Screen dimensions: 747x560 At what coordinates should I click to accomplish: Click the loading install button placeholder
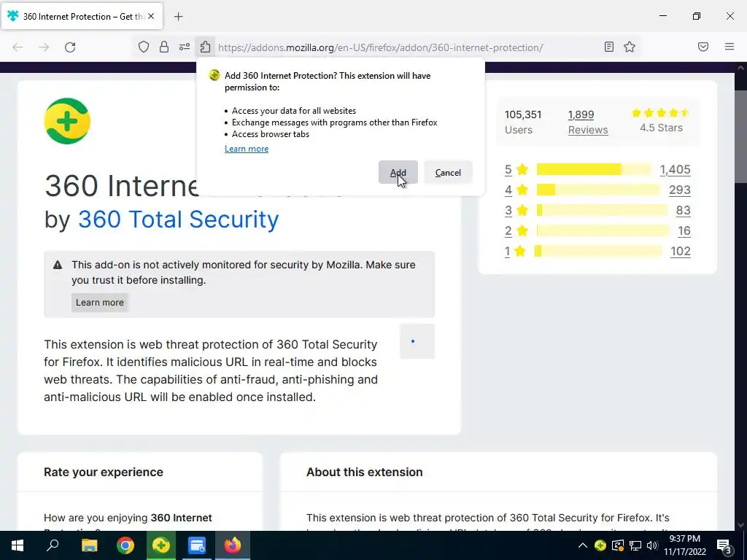(x=417, y=341)
